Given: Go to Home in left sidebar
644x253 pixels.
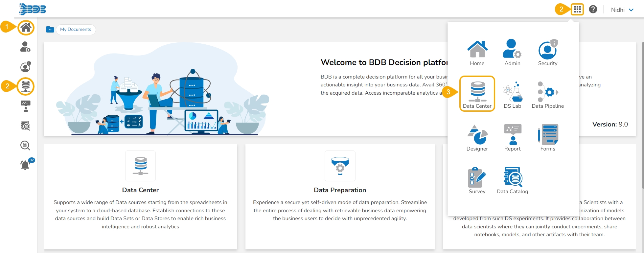Looking at the screenshot, I should point(26,28).
